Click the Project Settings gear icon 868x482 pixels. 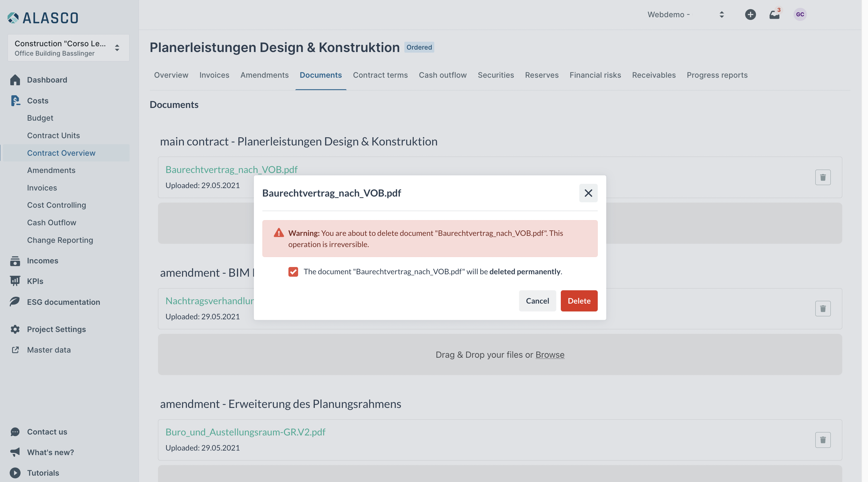(15, 329)
